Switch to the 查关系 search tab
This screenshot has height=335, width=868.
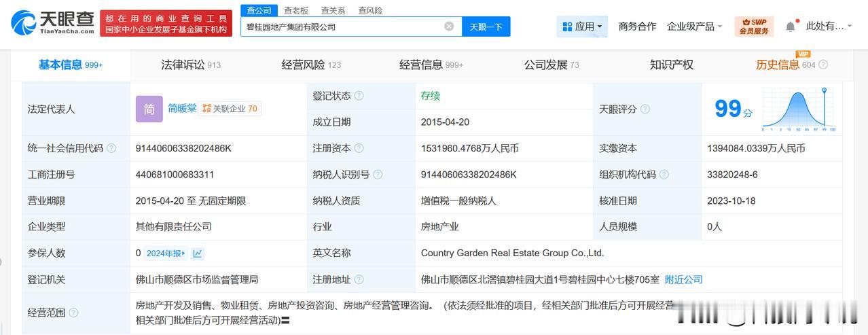coord(333,10)
